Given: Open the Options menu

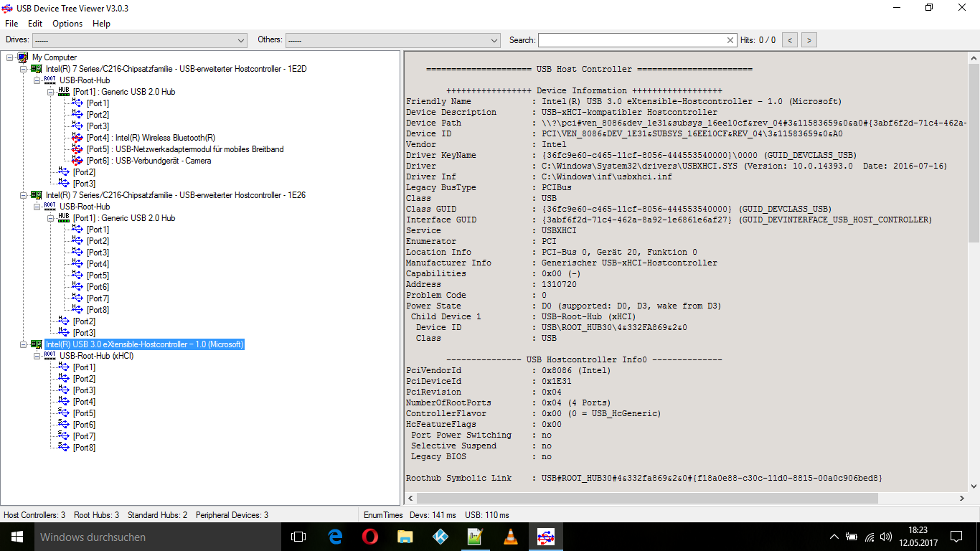Looking at the screenshot, I should pyautogui.click(x=67, y=24).
